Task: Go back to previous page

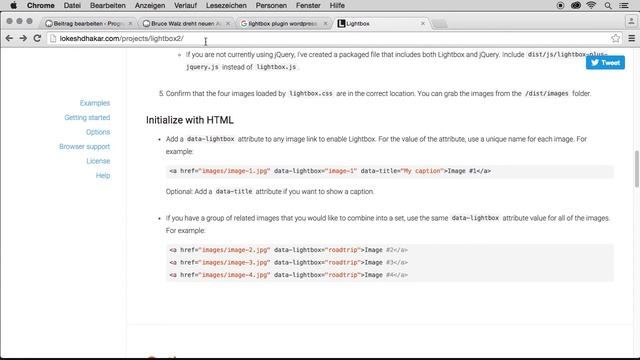Action: pos(9,38)
